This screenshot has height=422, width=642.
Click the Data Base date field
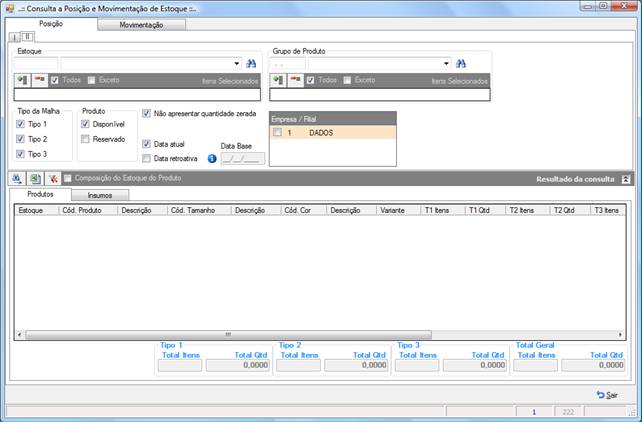(243, 158)
